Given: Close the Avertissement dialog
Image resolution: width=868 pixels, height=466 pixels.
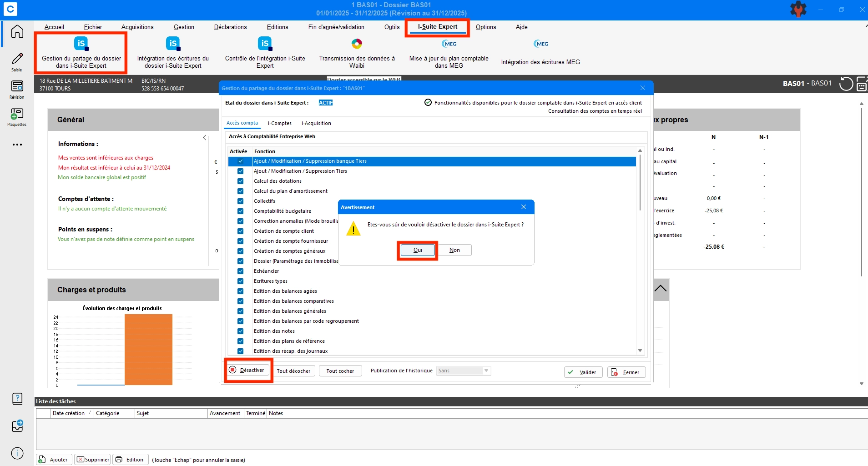Looking at the screenshot, I should (x=524, y=207).
